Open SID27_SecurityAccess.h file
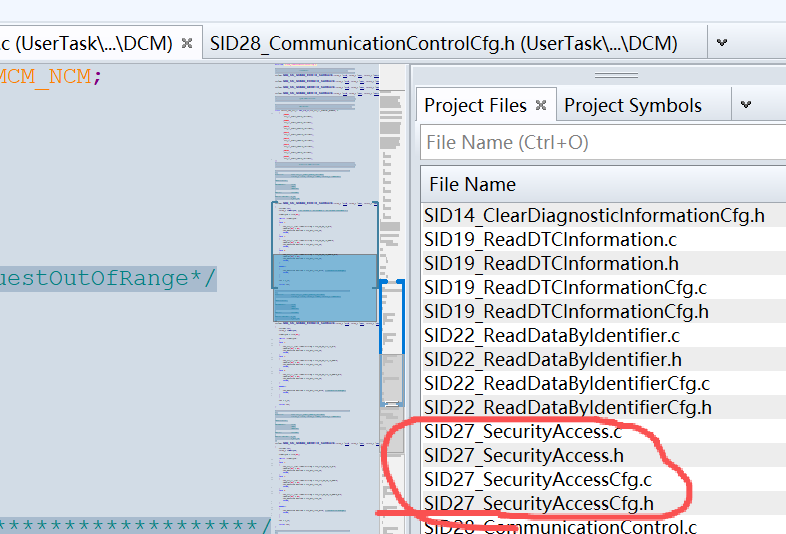786x534 pixels. [x=524, y=456]
